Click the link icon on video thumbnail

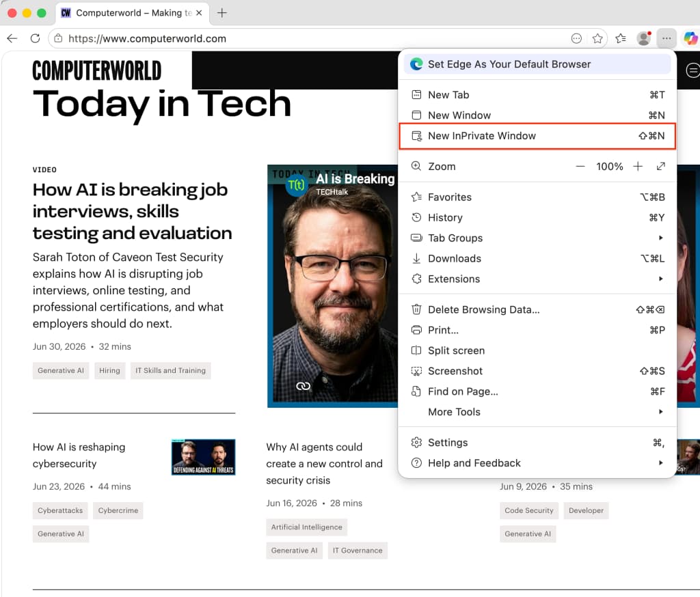tap(303, 386)
